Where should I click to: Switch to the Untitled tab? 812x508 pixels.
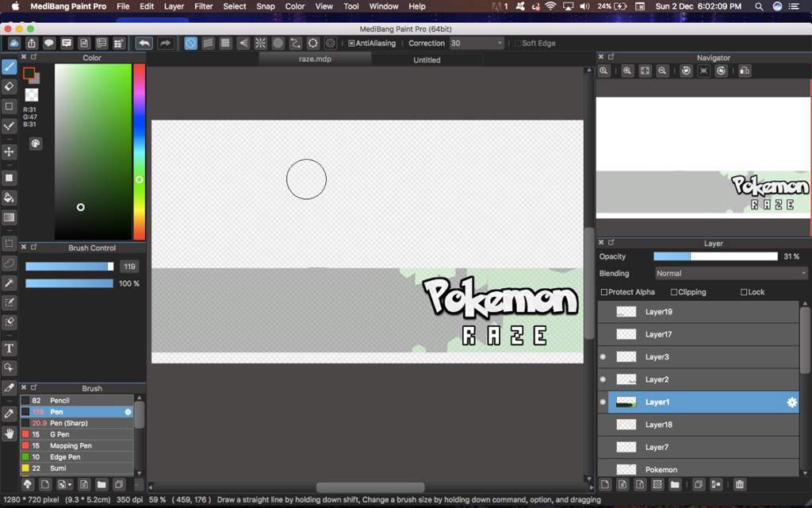[427, 60]
